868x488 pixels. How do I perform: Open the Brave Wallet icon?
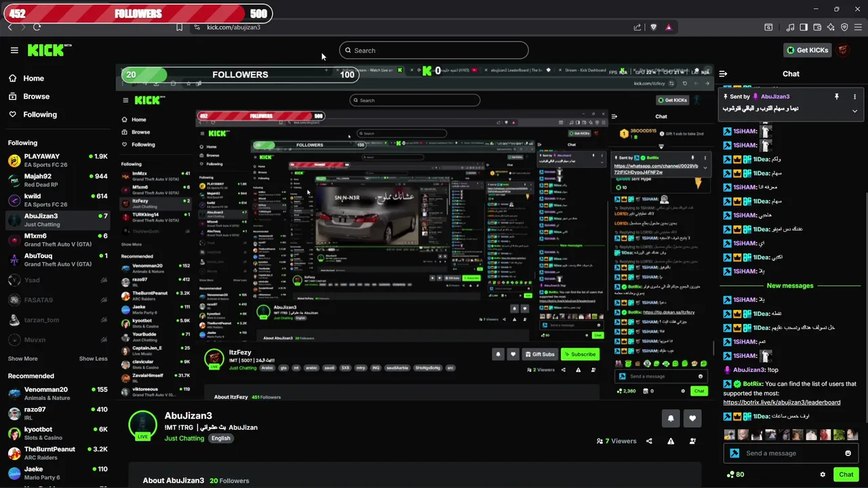[x=817, y=27]
